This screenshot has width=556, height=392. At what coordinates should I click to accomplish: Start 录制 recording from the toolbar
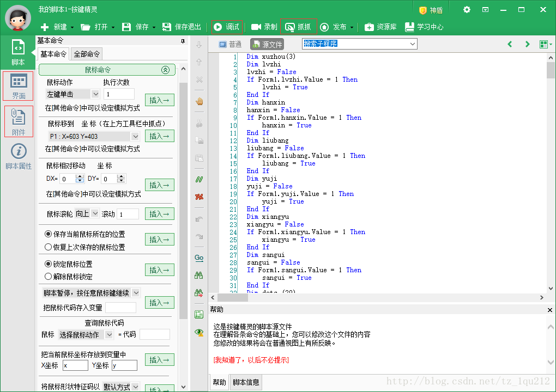point(264,27)
